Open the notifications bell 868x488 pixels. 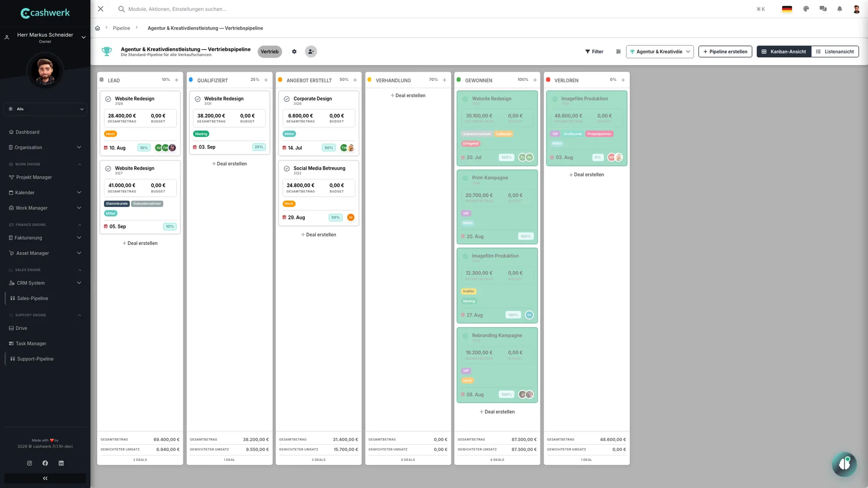coord(839,9)
